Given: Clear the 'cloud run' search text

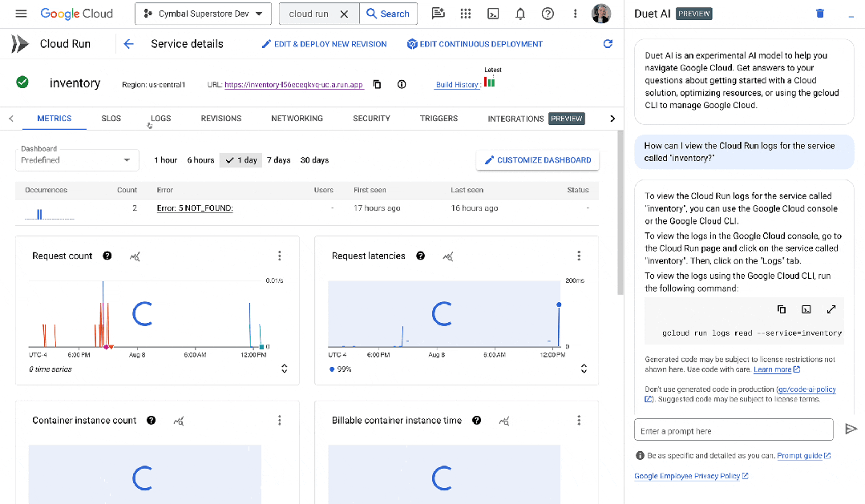Looking at the screenshot, I should pos(344,14).
